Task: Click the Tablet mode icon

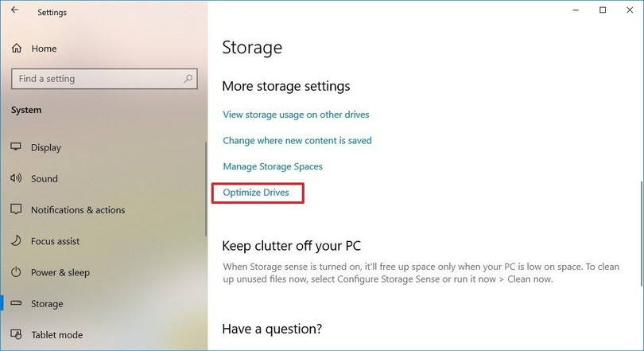Action: pyautogui.click(x=16, y=335)
